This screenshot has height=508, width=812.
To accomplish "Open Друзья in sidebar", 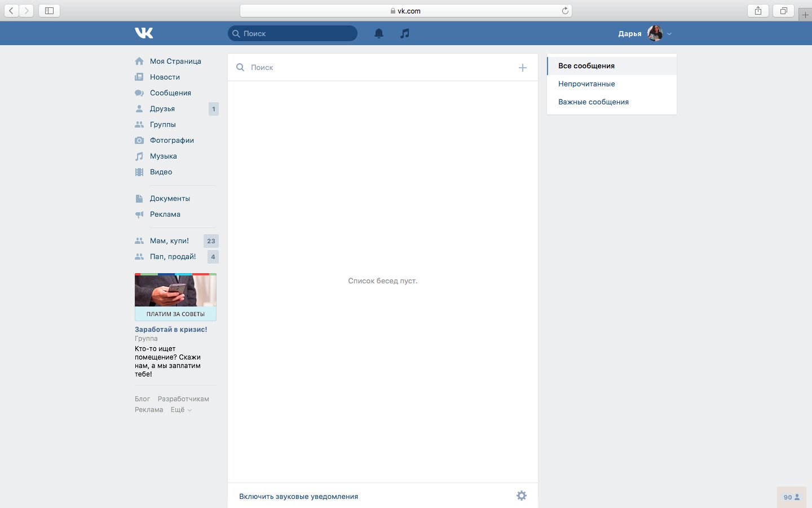I will (x=162, y=108).
